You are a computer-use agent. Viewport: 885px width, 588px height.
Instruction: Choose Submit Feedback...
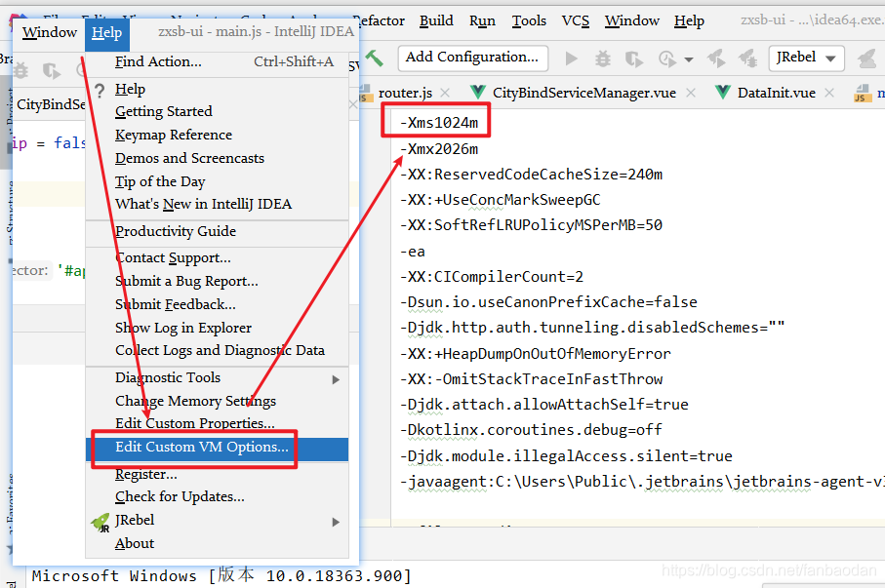[x=218, y=304]
